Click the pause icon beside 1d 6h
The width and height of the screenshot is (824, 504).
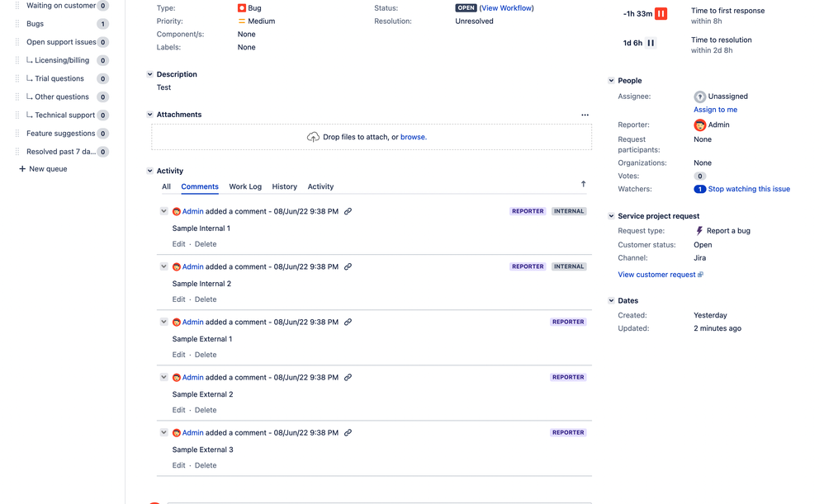[x=651, y=43]
